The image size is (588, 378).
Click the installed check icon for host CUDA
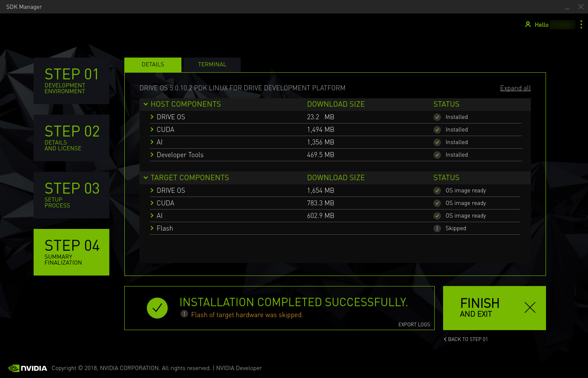[437, 130]
